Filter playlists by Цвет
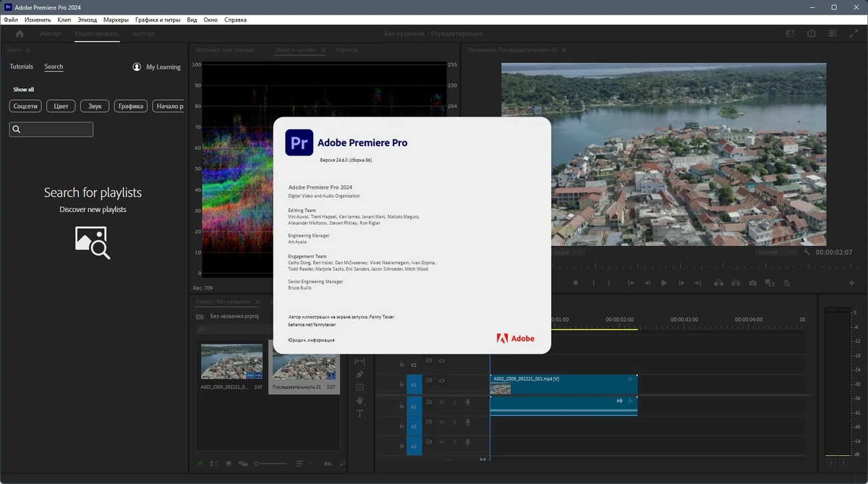The width and height of the screenshot is (868, 484). point(61,106)
